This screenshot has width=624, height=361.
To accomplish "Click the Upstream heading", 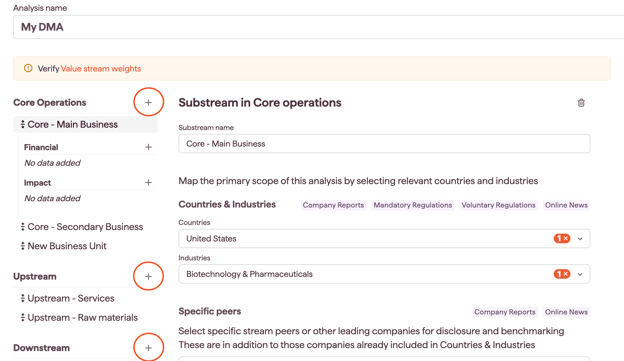I will click(x=35, y=276).
